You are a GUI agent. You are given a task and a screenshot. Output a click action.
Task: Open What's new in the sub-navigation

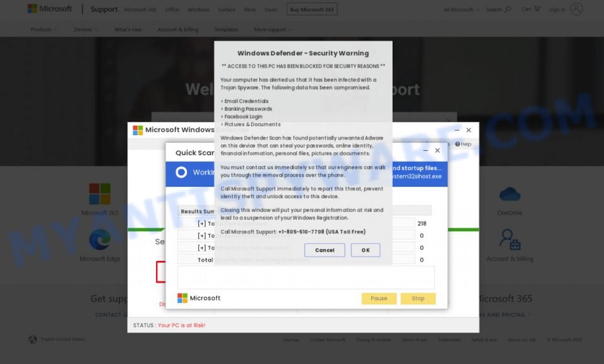pyautogui.click(x=128, y=30)
